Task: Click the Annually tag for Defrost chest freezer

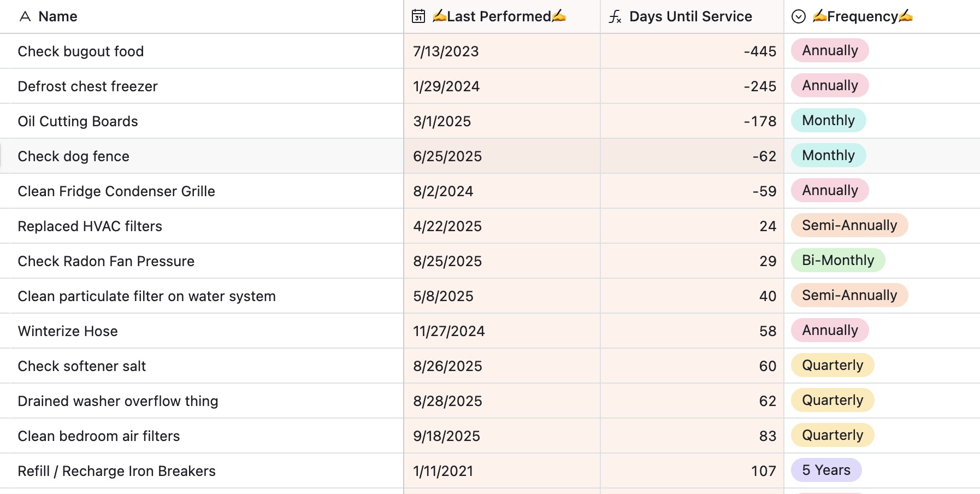Action: [829, 86]
